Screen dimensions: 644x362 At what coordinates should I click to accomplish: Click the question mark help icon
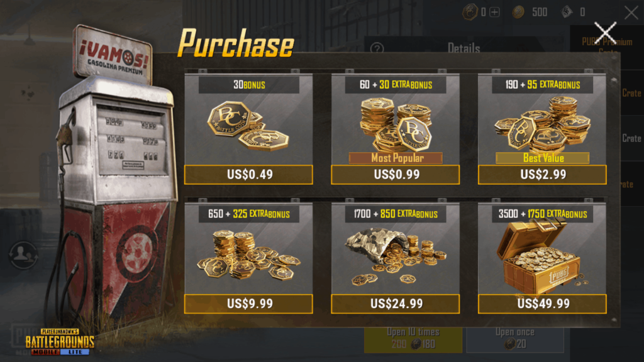tap(377, 49)
